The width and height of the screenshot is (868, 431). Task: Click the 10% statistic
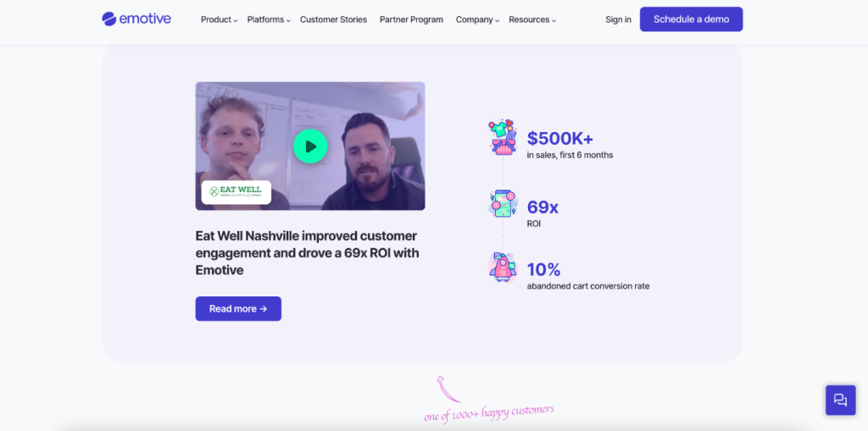[543, 269]
